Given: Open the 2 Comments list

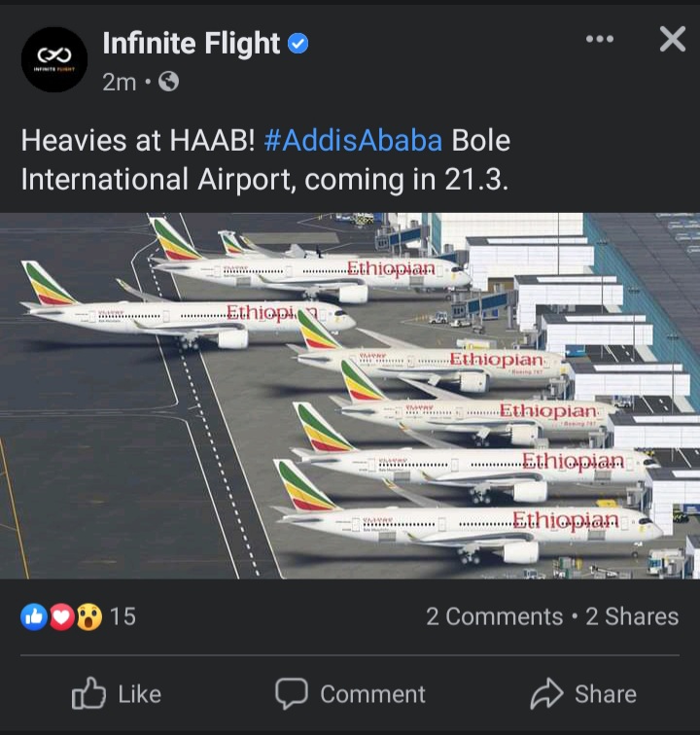Looking at the screenshot, I should pyautogui.click(x=495, y=616).
